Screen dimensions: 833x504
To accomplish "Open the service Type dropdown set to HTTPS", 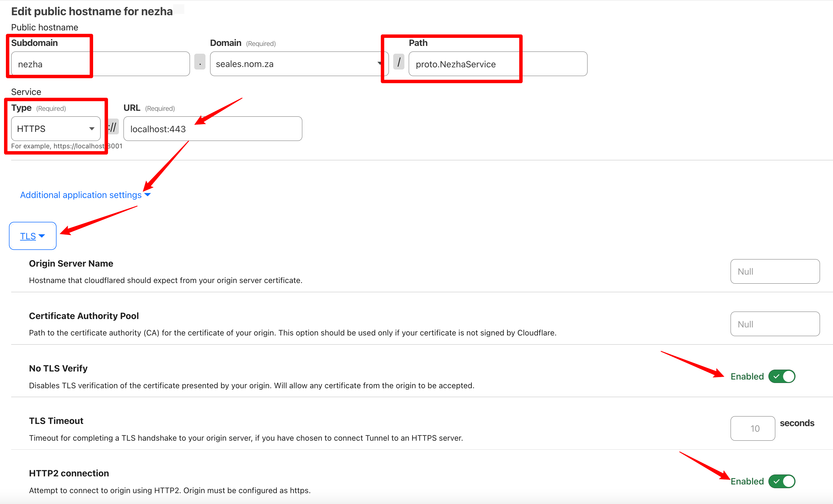I will click(x=56, y=128).
